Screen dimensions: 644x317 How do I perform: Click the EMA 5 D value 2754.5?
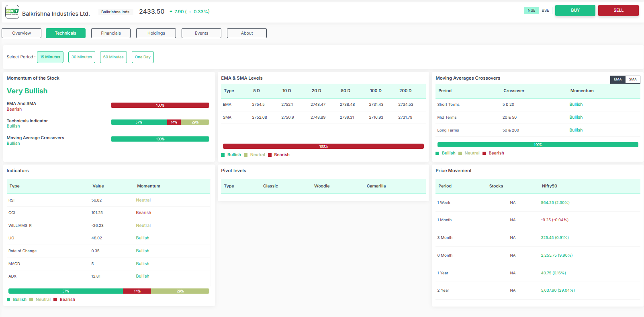tap(258, 105)
